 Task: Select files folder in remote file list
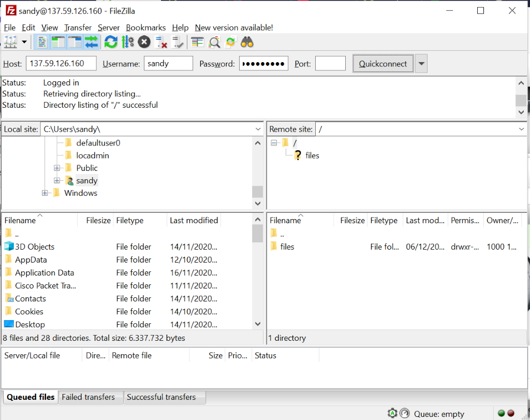coord(287,247)
